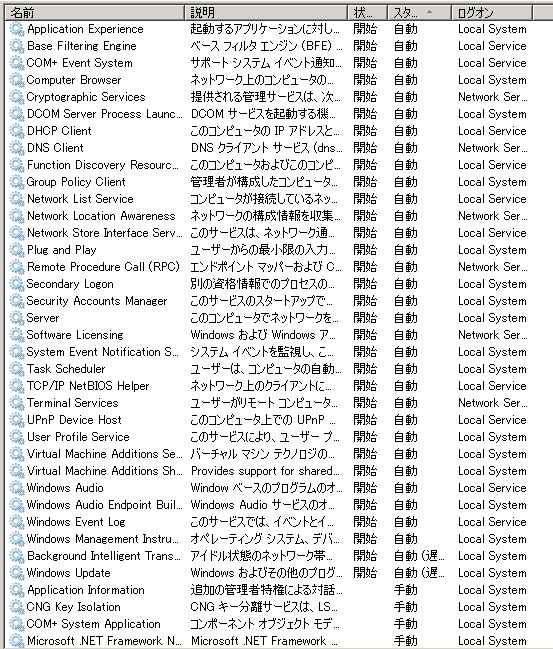
Task: Click 開始 status of Windows Event Log
Action: click(365, 522)
